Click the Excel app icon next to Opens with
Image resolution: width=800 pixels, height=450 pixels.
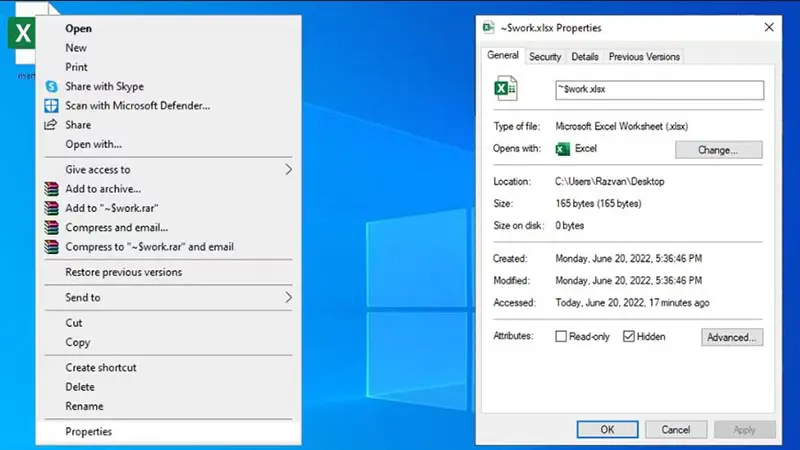[563, 149]
